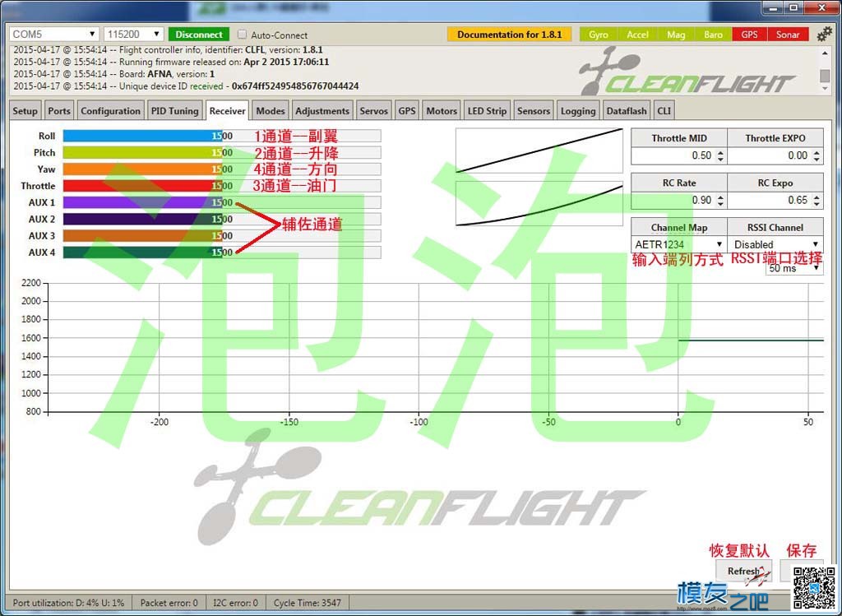Click 'Port utilization: D: 4% U: 1%' text
The height and width of the screenshot is (616, 842).
pyautogui.click(x=69, y=603)
